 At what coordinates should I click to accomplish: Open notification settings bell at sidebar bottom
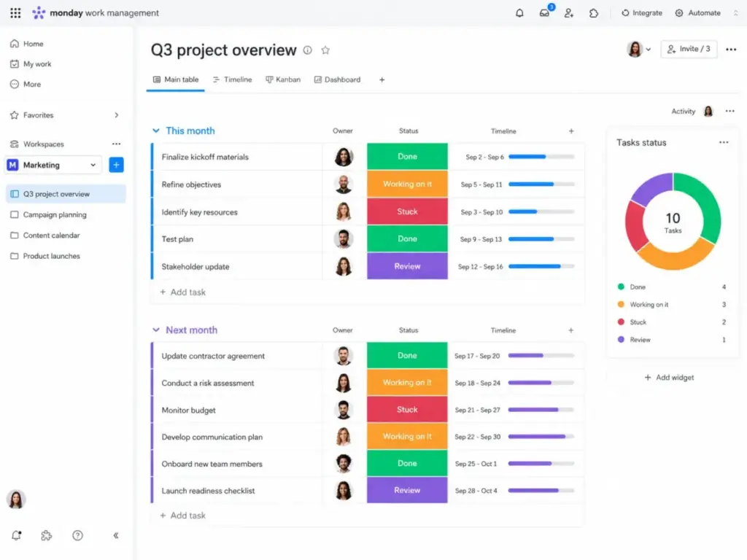[16, 535]
